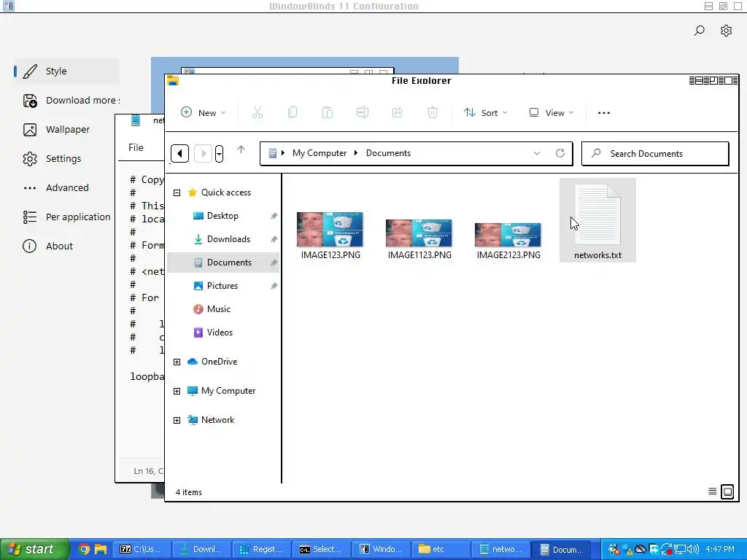Click the Delete trash icon in toolbar
Viewport: 747px width, 560px height.
click(433, 113)
